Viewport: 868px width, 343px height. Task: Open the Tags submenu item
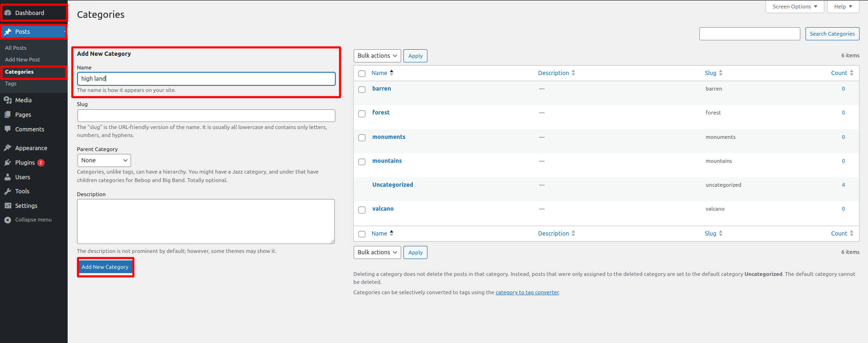click(x=11, y=84)
